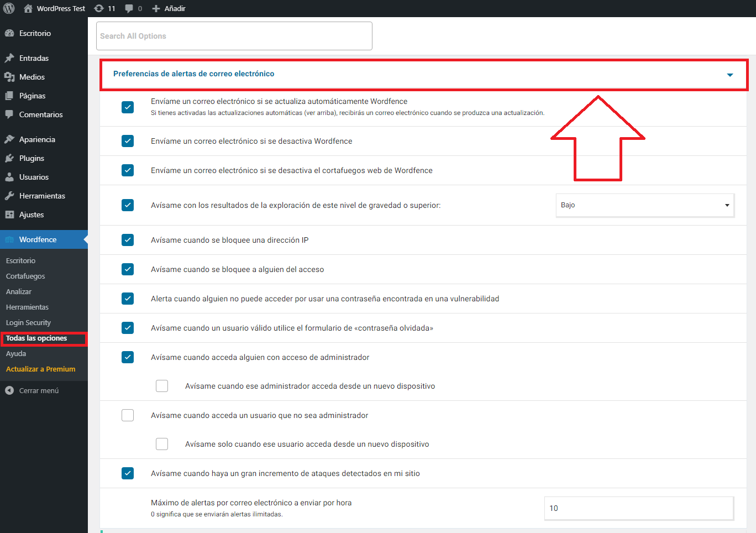This screenshot has width=756, height=533.
Task: Click the Ajustes settings icon
Action: pyautogui.click(x=9, y=215)
